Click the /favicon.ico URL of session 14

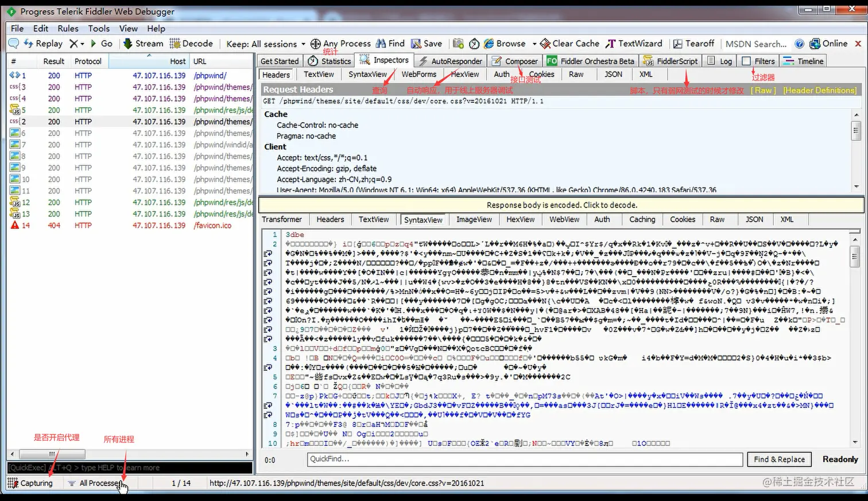pyautogui.click(x=212, y=226)
